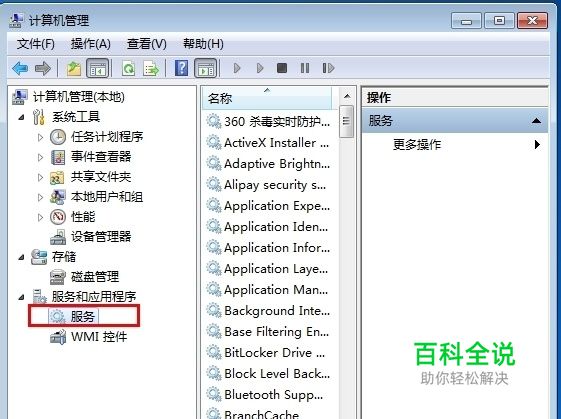This screenshot has width=561, height=419.
Task: Click the services list scroll up arrow
Action: coord(346,96)
